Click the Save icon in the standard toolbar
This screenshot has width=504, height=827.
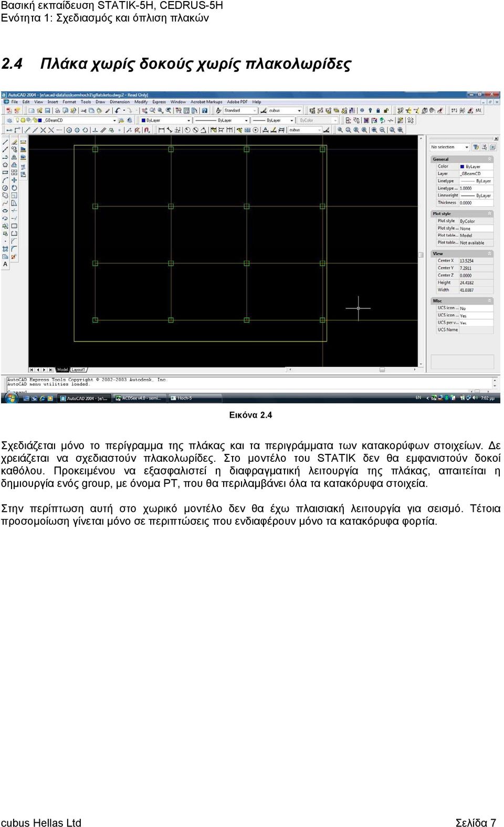[47, 111]
